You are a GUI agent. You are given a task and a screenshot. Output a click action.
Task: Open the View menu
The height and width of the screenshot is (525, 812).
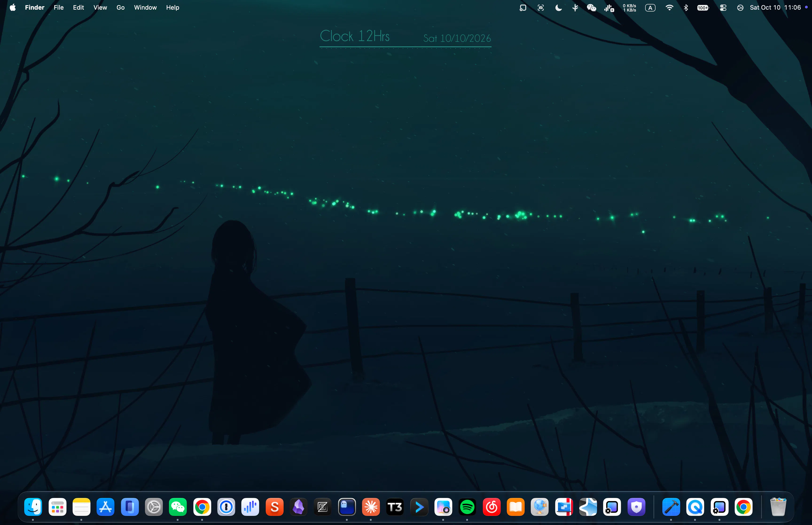click(100, 8)
